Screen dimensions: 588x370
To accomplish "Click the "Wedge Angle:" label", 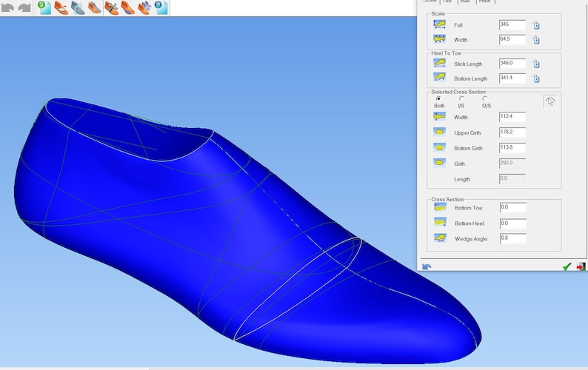I will click(472, 239).
